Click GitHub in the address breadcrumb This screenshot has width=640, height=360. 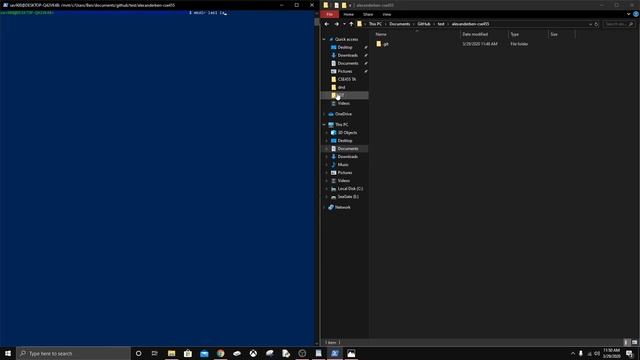[x=424, y=24]
